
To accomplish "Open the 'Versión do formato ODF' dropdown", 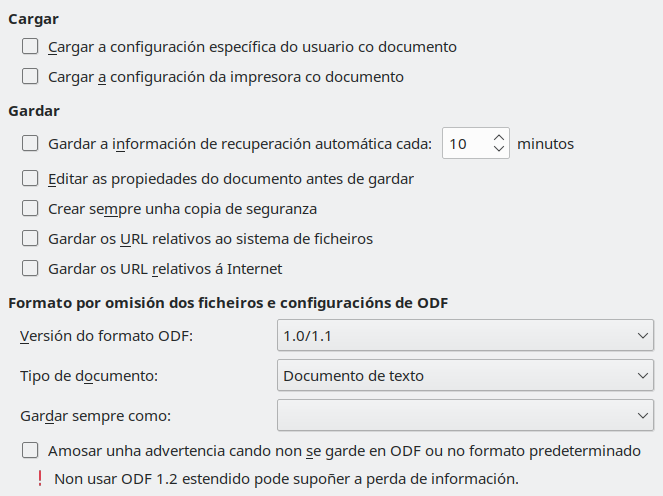I will pos(464,336).
